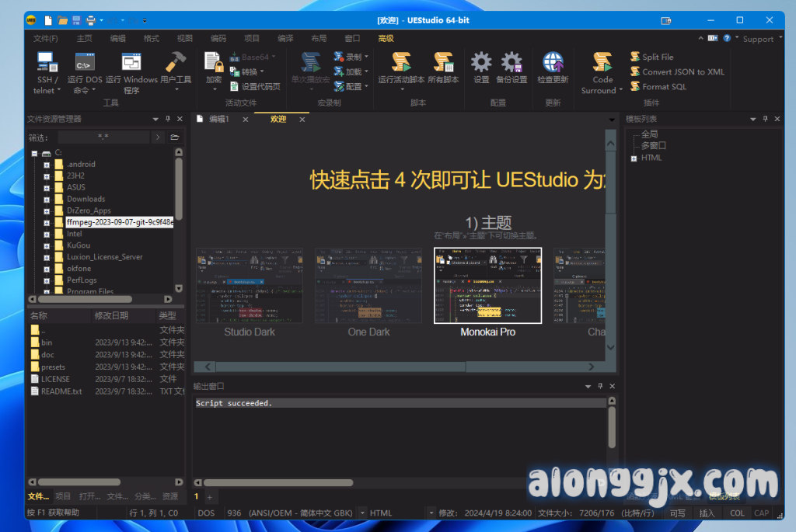This screenshot has width=796, height=532.
Task: Click the Backup Settings (备份设置) icon
Action: point(511,63)
